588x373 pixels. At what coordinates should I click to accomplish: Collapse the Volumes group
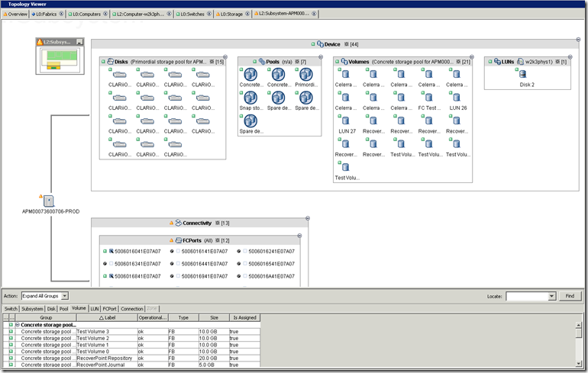[472, 57]
